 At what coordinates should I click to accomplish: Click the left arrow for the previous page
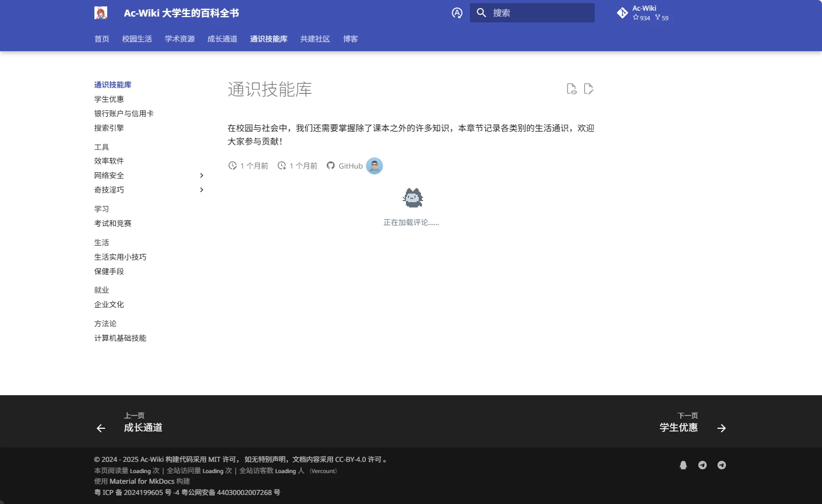(x=101, y=428)
